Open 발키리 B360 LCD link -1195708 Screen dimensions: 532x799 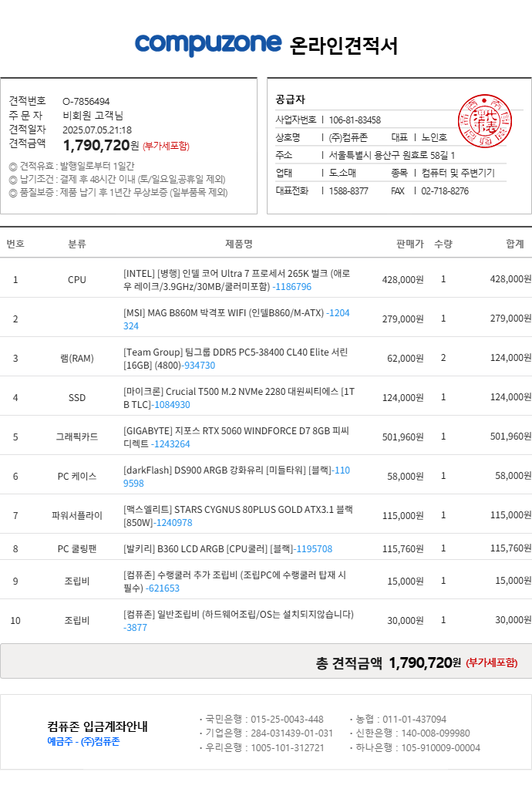pos(314,549)
